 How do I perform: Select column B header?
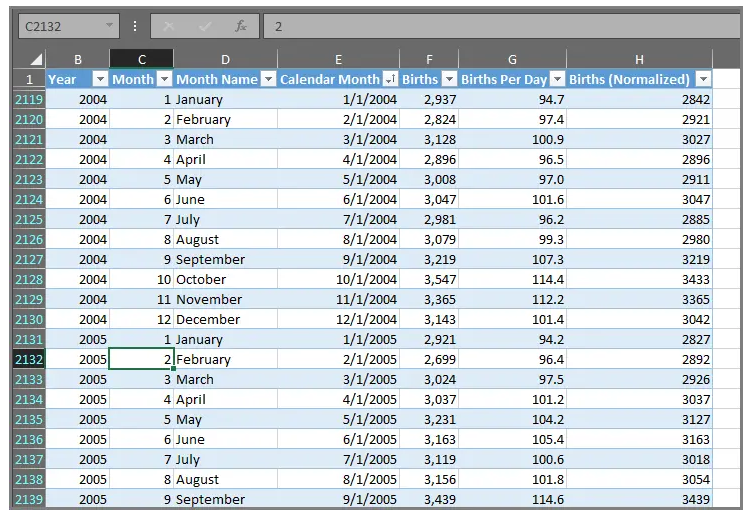(78, 59)
